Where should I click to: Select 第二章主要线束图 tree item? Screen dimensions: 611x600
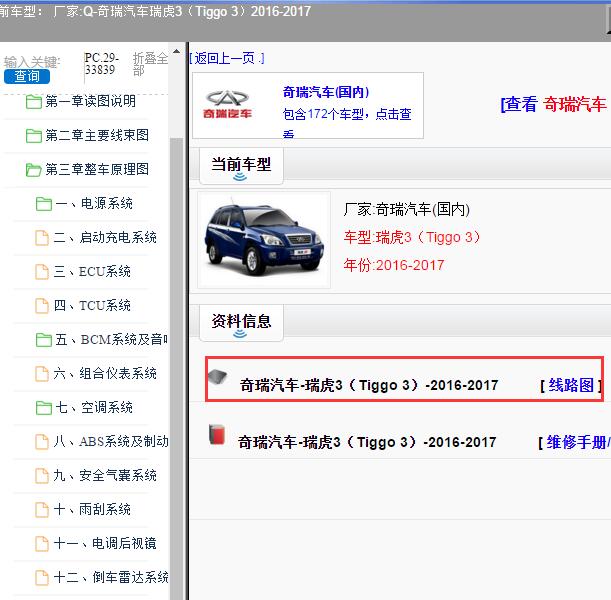[97, 135]
